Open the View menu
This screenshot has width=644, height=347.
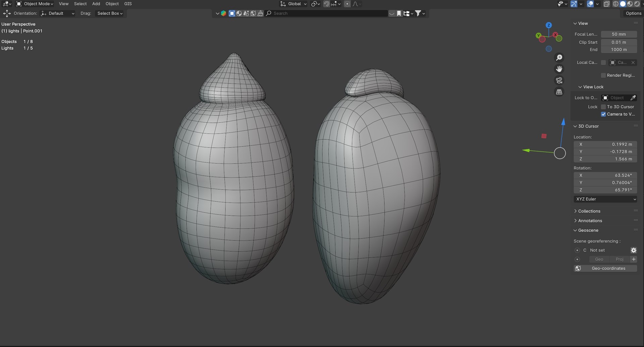[63, 4]
